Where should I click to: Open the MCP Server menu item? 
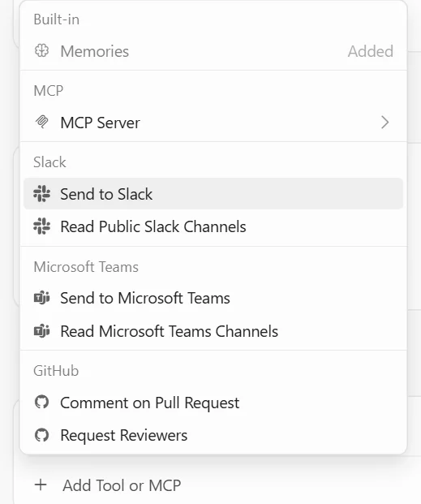213,123
